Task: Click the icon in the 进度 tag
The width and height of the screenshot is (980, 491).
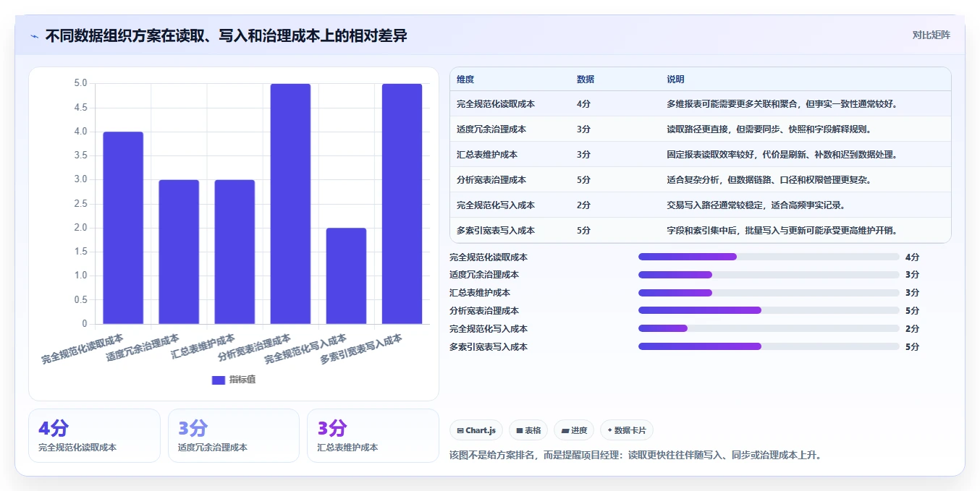Action: (x=565, y=430)
